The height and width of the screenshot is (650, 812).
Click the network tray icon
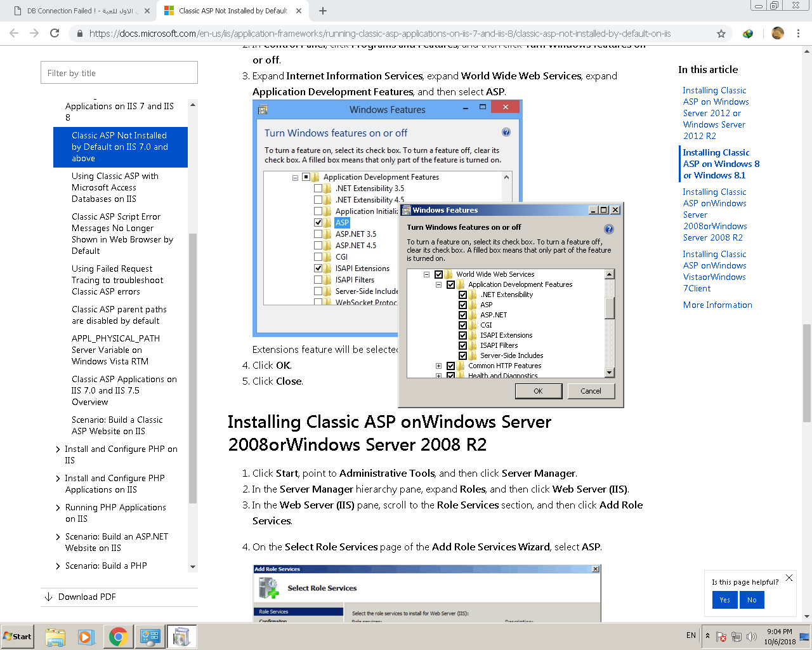coord(737,637)
